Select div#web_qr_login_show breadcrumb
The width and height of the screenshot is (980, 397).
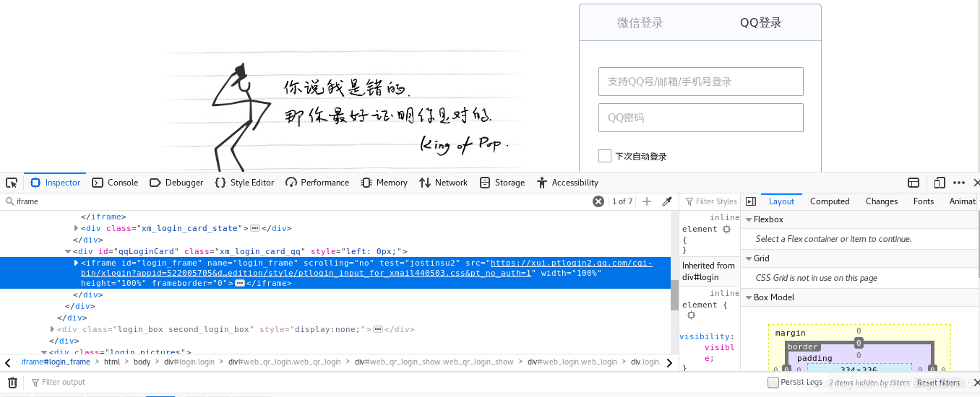[x=434, y=362]
